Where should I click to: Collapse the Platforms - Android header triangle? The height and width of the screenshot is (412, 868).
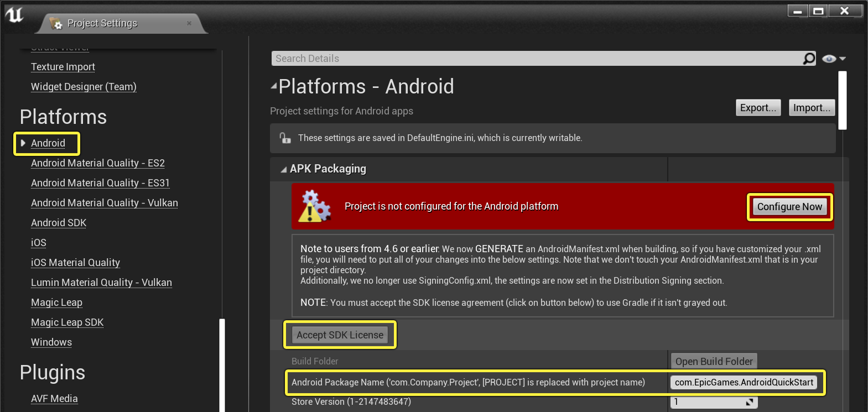tap(274, 86)
